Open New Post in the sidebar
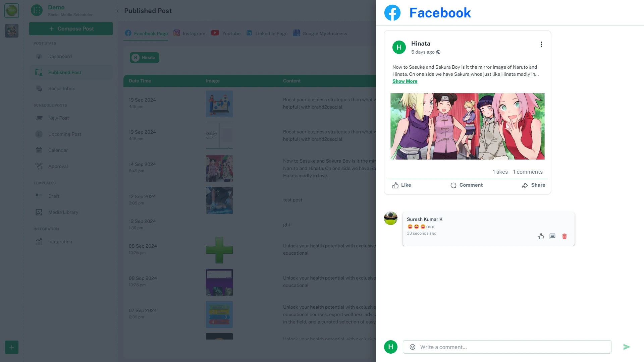Image resolution: width=644 pixels, height=362 pixels. (x=71, y=118)
